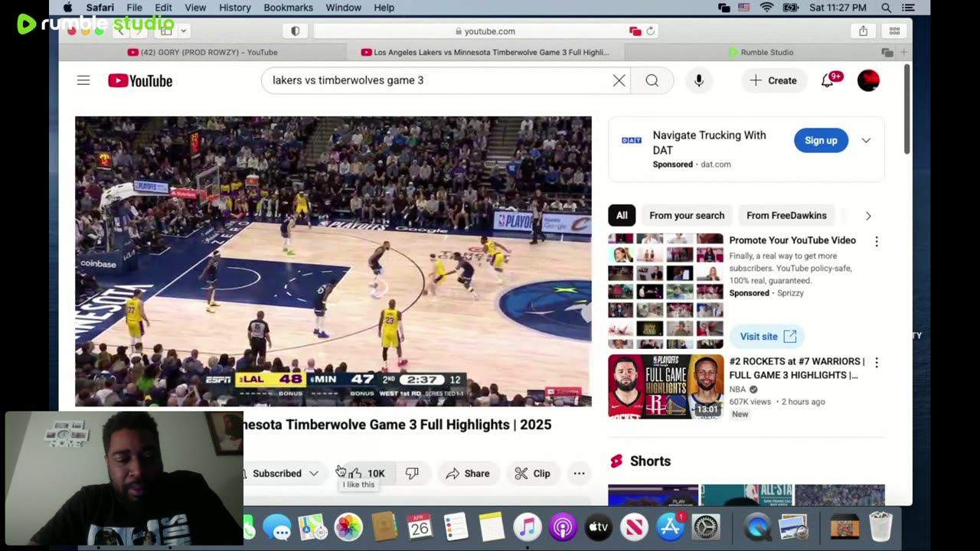Click Visit site on the Sprizzy ad

tap(768, 337)
